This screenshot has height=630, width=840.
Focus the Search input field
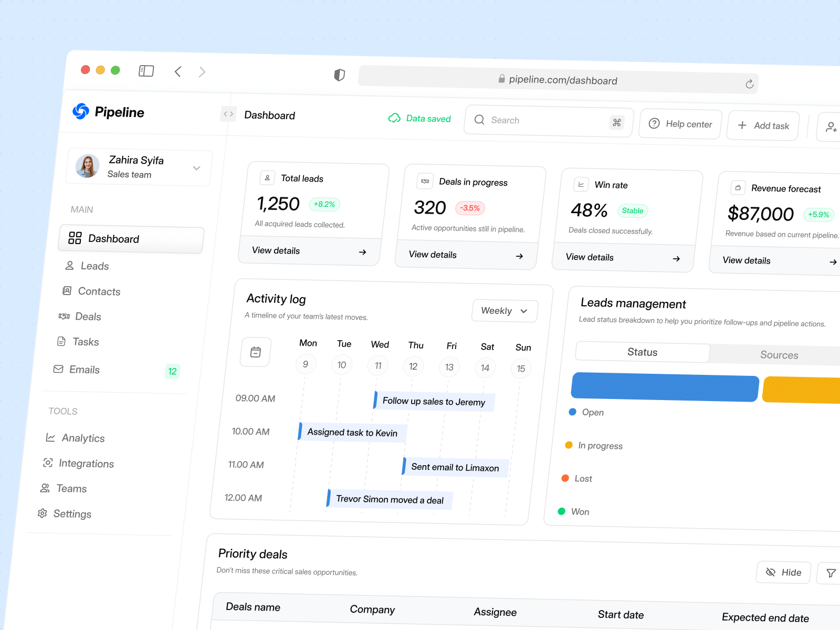coord(549,121)
